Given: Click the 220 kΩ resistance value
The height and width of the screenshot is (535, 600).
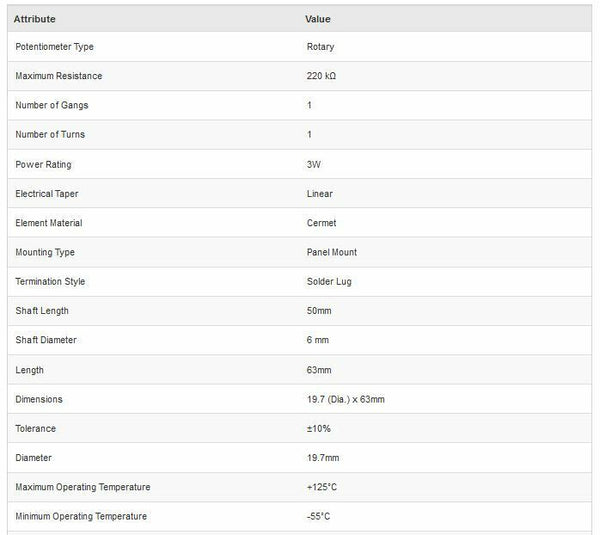Looking at the screenshot, I should point(324,76).
